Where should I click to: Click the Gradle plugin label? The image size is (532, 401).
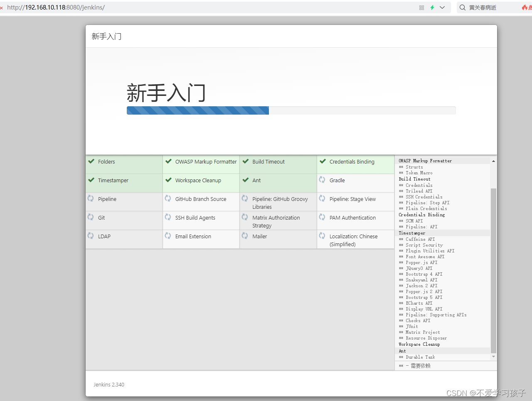(x=337, y=181)
